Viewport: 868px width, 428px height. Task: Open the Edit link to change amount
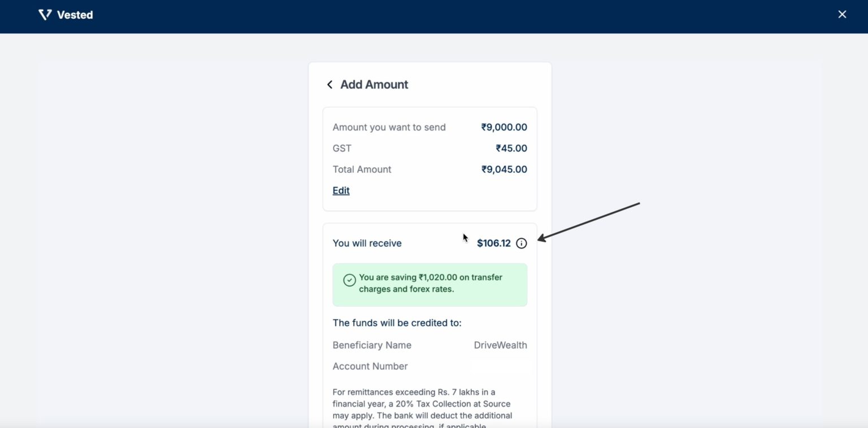341,190
